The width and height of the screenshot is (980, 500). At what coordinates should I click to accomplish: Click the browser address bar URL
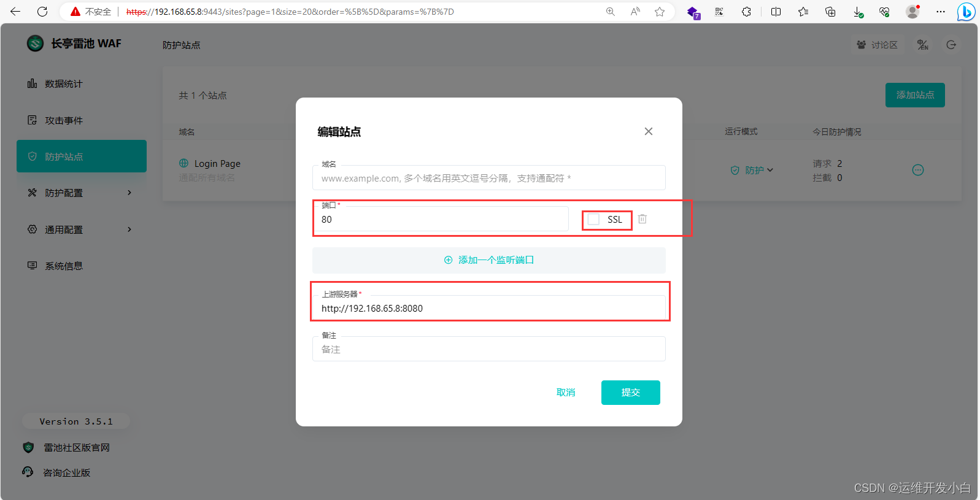290,12
